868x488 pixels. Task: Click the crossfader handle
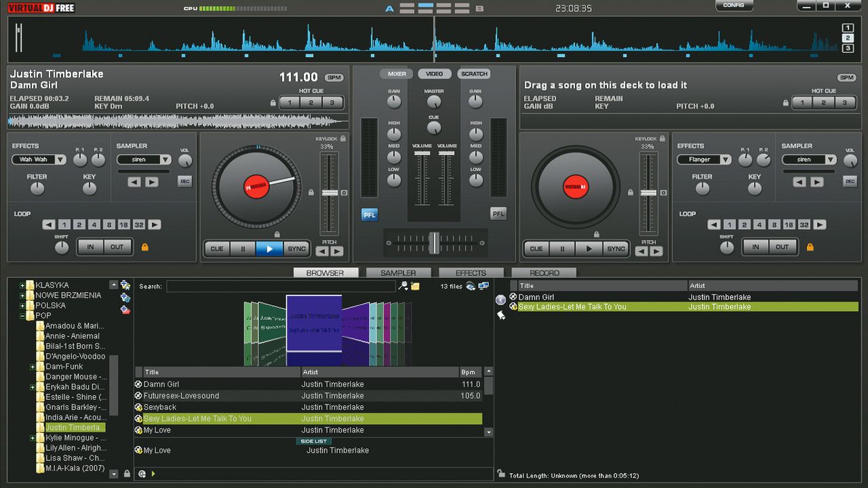point(434,242)
